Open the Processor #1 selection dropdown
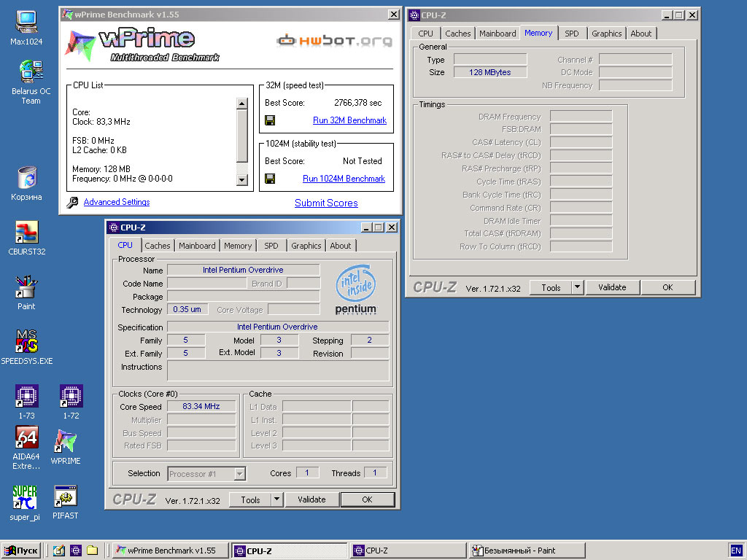This screenshot has width=747, height=560. point(206,474)
